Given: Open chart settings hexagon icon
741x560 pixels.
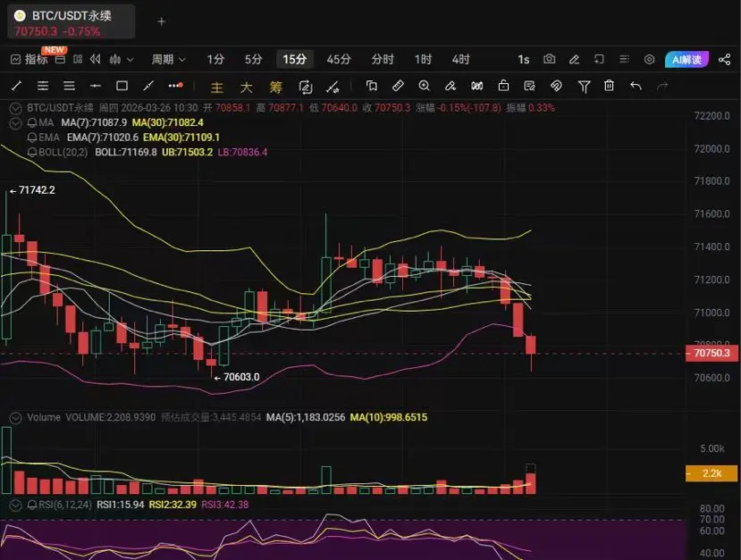Looking at the screenshot, I should 649,59.
